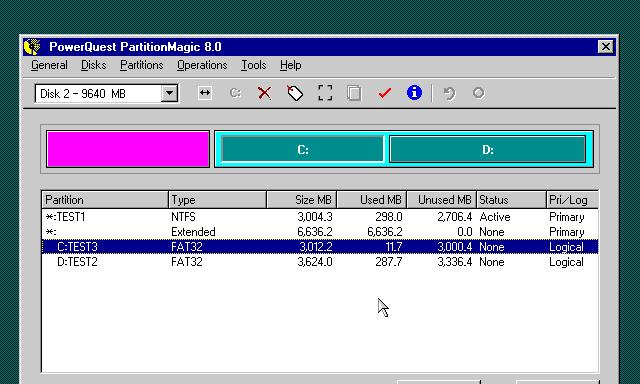Click the red checkmark check partition icon
The image size is (640, 384).
(x=384, y=93)
